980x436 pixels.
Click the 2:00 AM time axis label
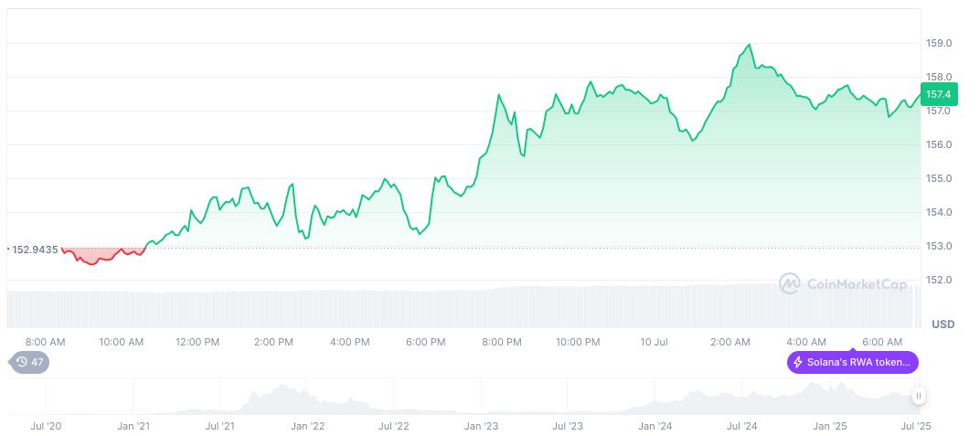click(x=730, y=342)
